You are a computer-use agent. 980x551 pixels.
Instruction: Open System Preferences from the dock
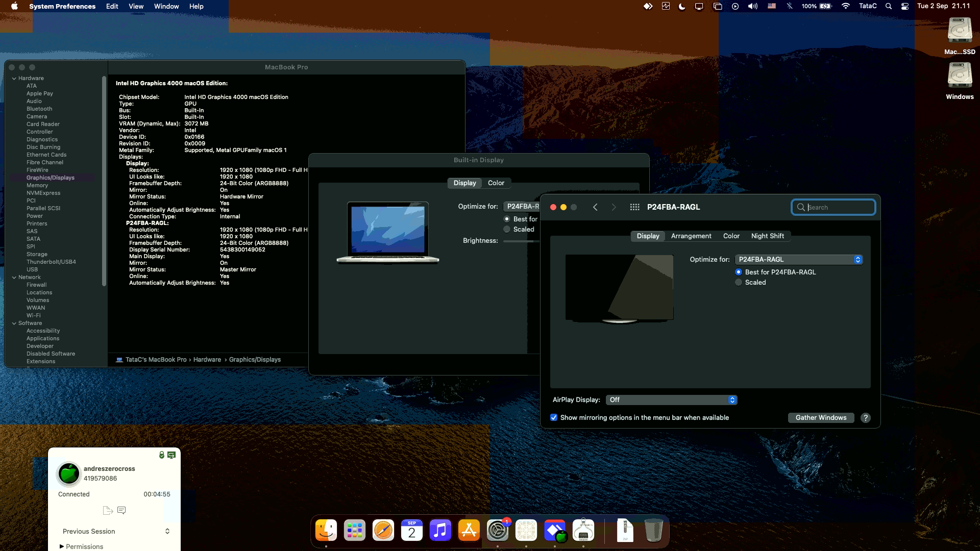point(497,531)
